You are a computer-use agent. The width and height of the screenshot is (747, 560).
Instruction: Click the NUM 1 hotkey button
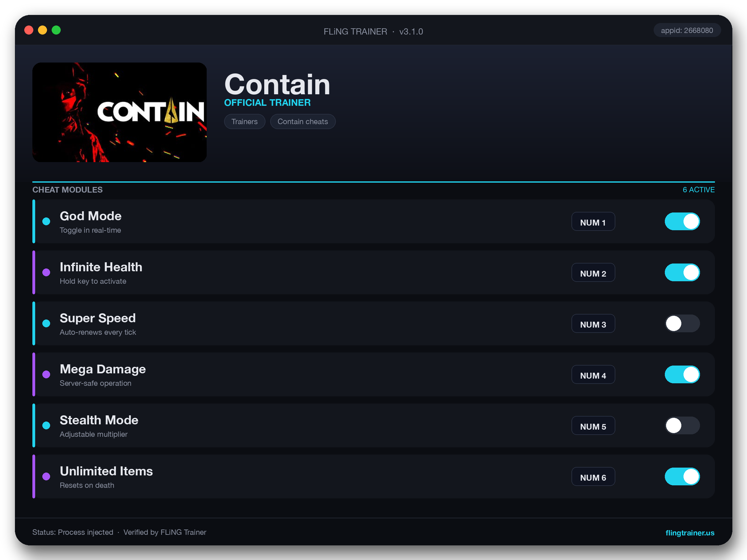tap(593, 222)
